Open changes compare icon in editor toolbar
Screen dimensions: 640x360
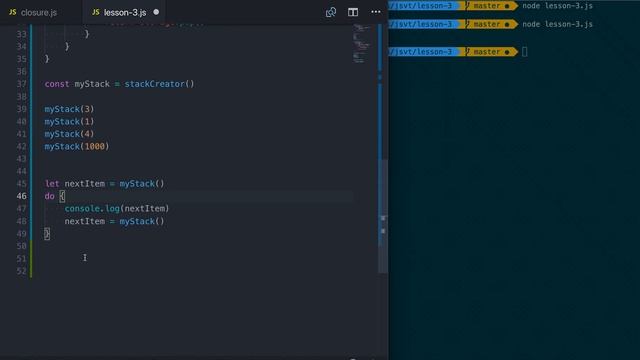[x=331, y=12]
